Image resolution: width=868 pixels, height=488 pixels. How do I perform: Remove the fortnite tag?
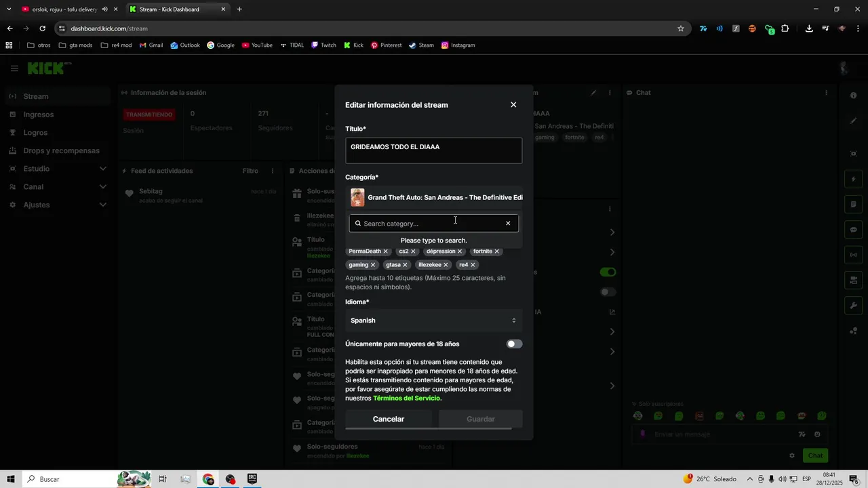coord(496,251)
